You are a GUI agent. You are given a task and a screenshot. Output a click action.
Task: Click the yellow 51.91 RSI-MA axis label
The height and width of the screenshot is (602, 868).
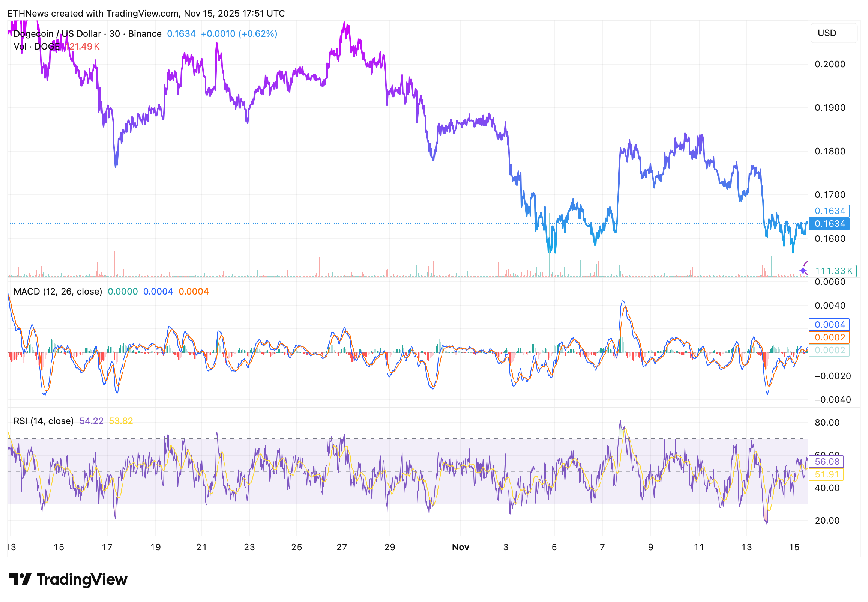pos(826,474)
